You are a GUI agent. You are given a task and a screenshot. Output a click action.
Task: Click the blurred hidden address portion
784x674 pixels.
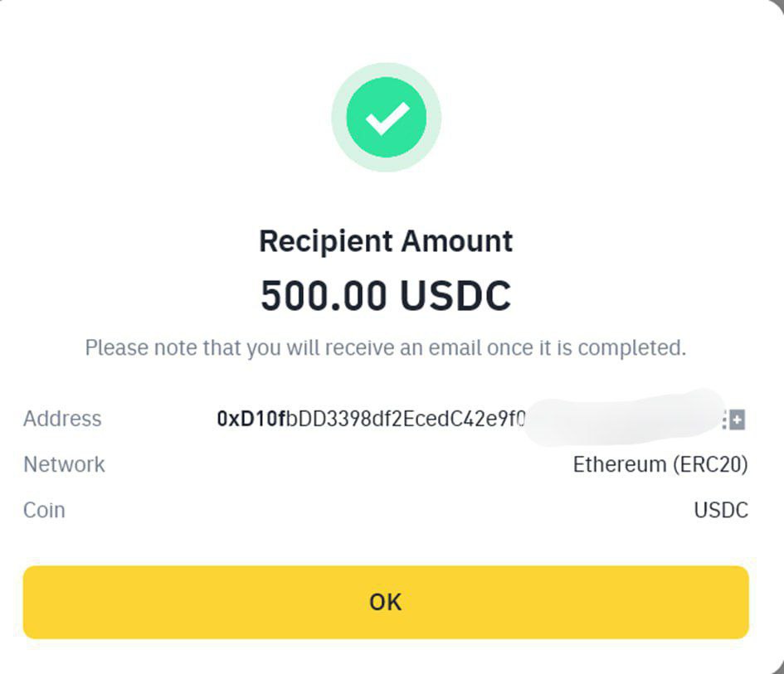tap(624, 418)
